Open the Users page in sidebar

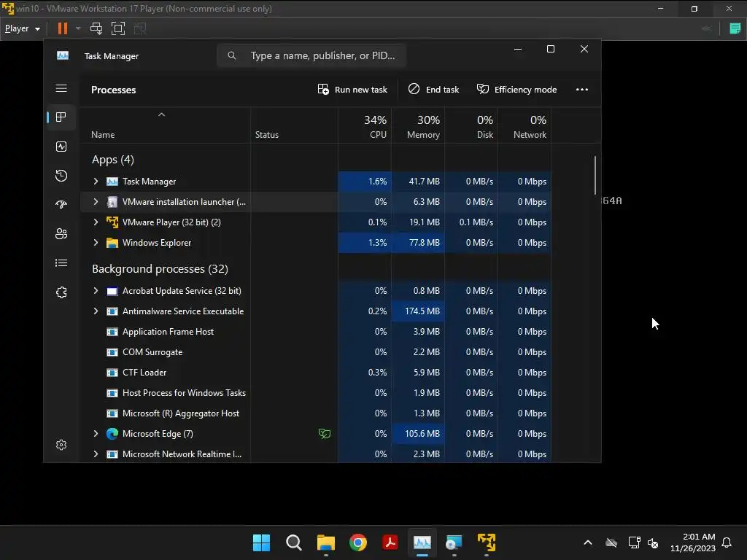click(61, 234)
